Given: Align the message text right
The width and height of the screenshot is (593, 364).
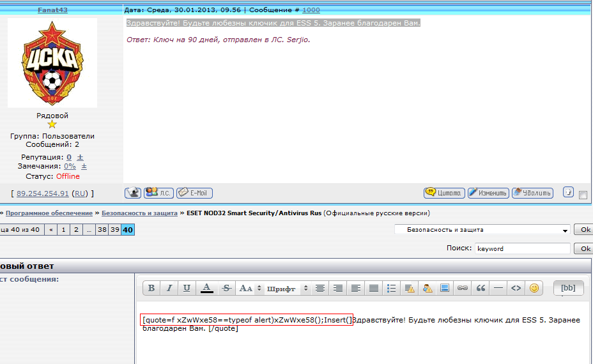Looking at the screenshot, I should click(338, 288).
